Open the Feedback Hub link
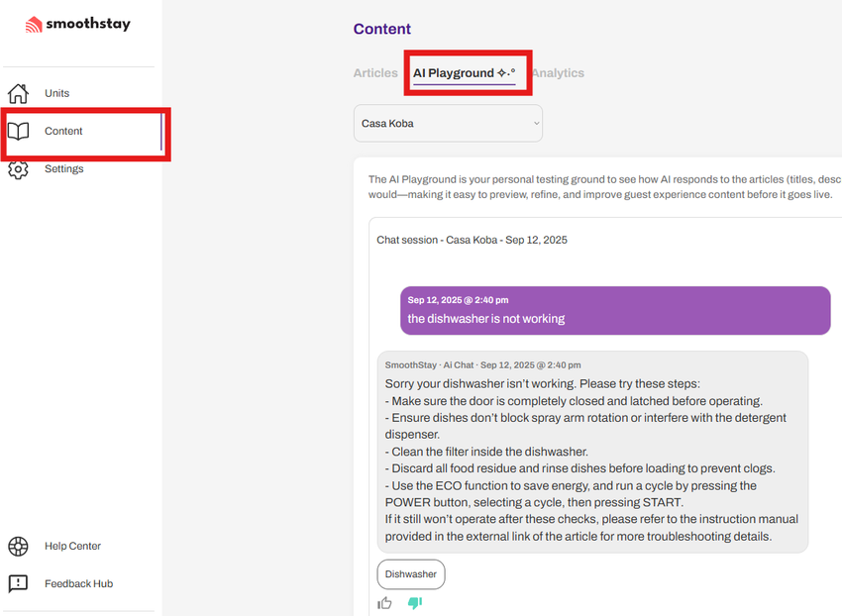Screen dimensions: 842x616 pos(78,583)
